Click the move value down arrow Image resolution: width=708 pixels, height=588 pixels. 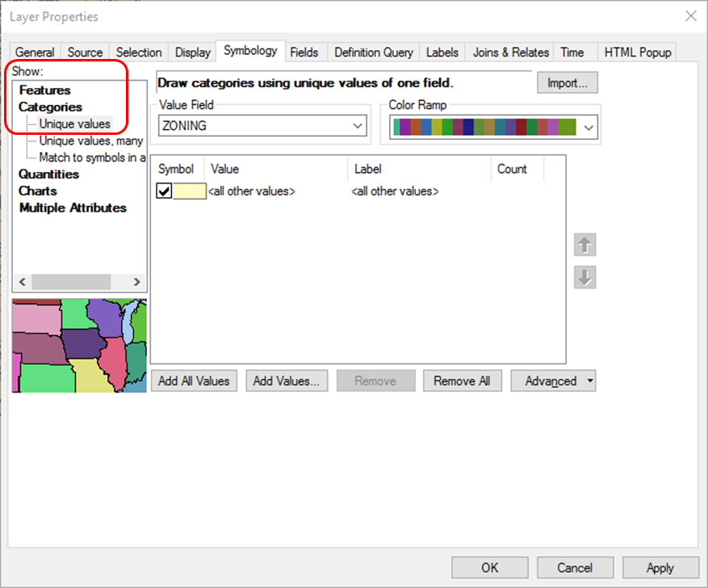coord(584,277)
